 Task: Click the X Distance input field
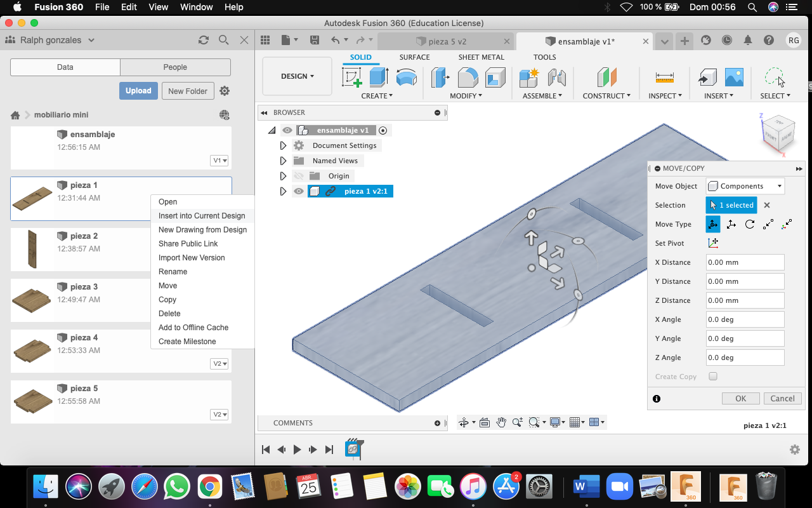[745, 262]
